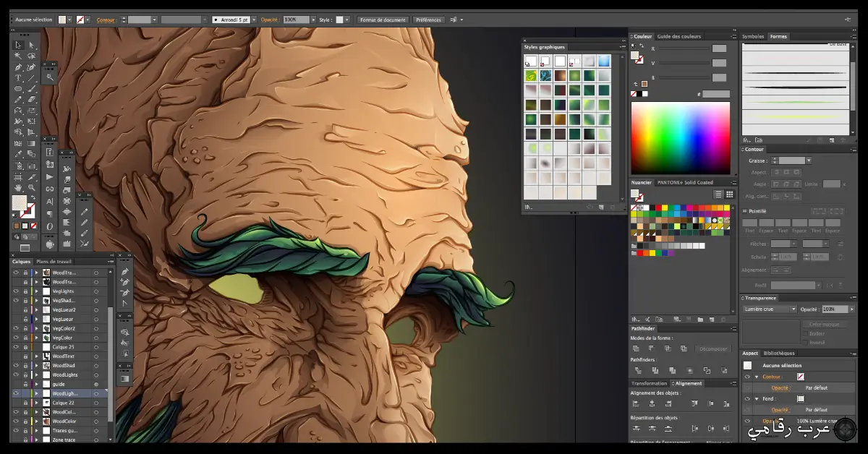The width and height of the screenshot is (868, 454).
Task: Select the Selection tool in the toolbar
Action: 17,45
